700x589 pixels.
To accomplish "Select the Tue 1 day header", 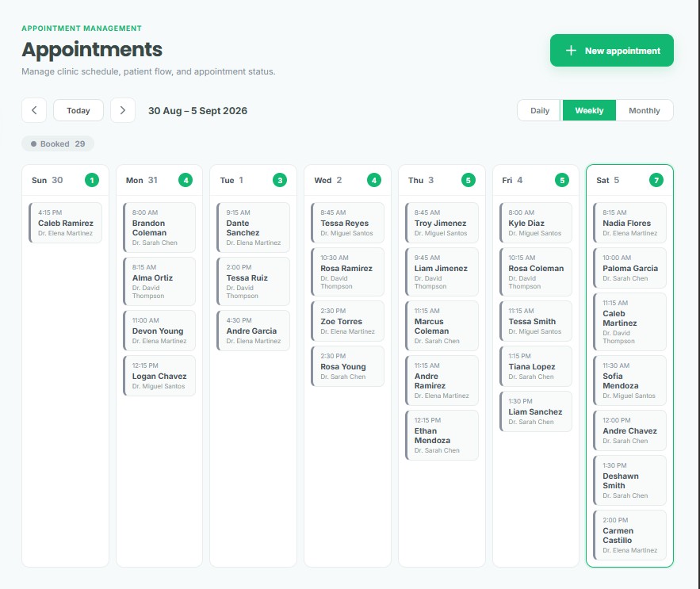I will point(253,181).
